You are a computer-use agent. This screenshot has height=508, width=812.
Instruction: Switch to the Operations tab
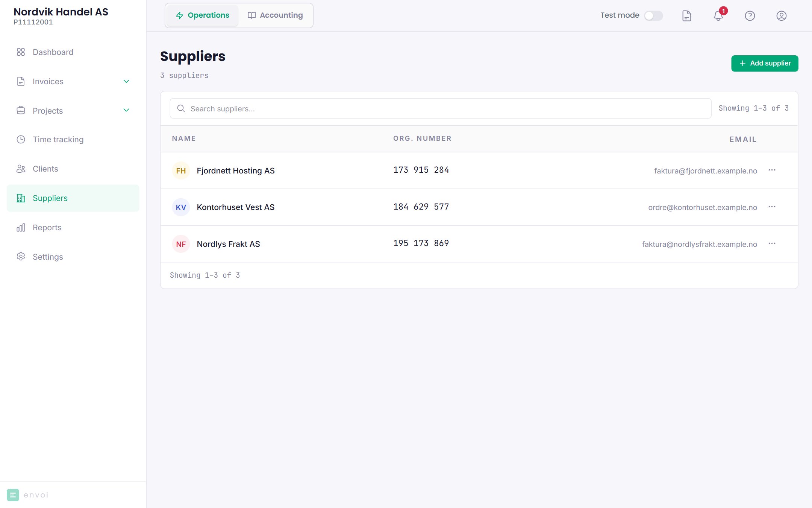point(203,15)
